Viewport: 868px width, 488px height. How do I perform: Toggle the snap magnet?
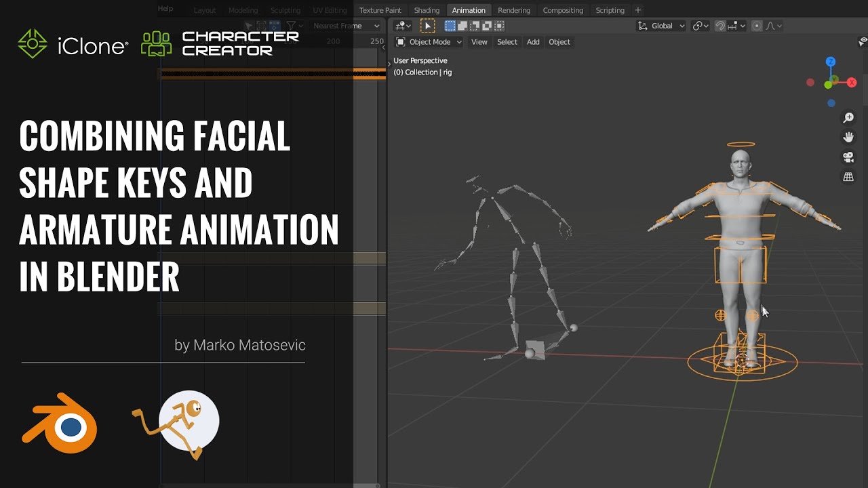pyautogui.click(x=720, y=26)
